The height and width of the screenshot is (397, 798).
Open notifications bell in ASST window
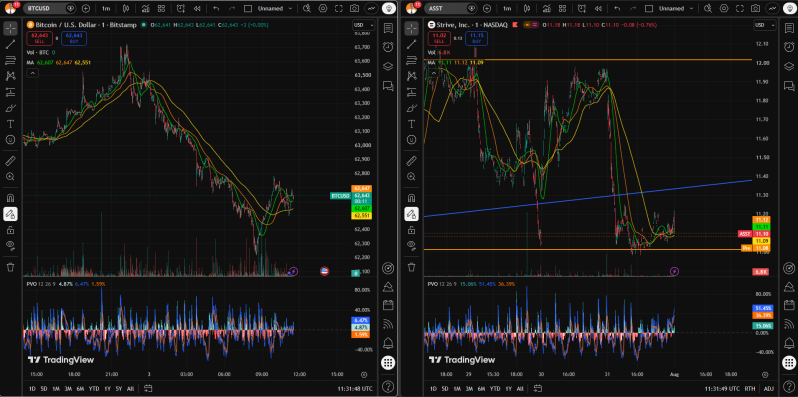point(789,342)
